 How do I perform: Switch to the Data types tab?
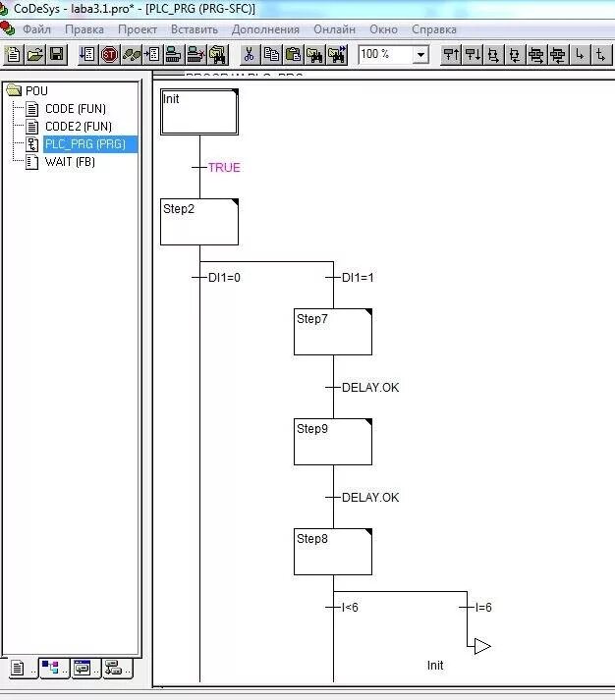click(54, 669)
